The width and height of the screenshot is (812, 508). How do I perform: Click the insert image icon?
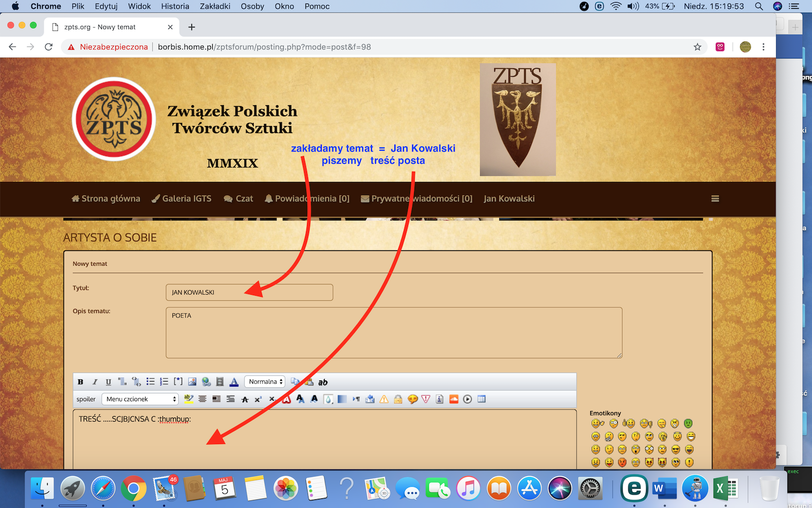192,382
